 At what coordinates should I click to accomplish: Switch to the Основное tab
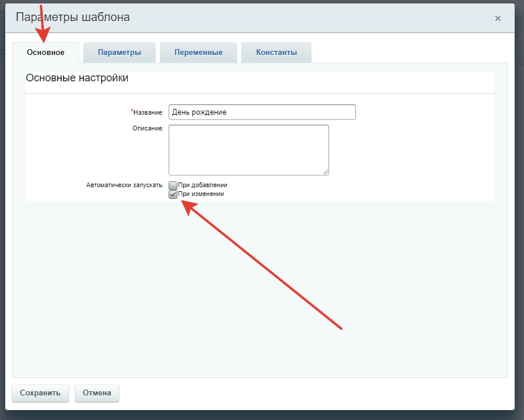[46, 53]
